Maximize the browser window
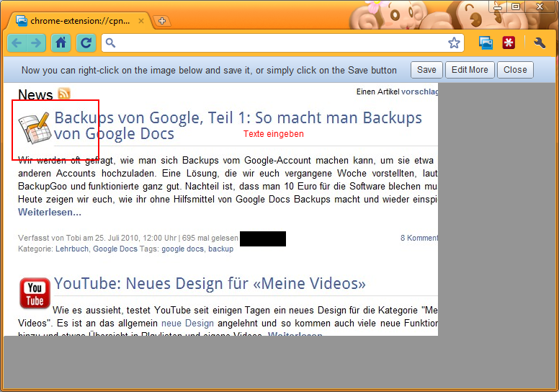The width and height of the screenshot is (559, 392). 516,6
